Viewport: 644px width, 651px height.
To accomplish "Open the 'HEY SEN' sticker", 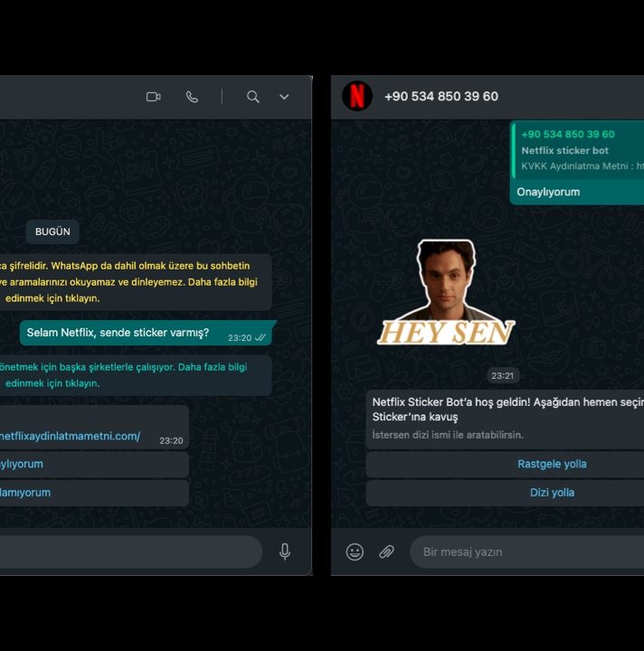I will [446, 292].
